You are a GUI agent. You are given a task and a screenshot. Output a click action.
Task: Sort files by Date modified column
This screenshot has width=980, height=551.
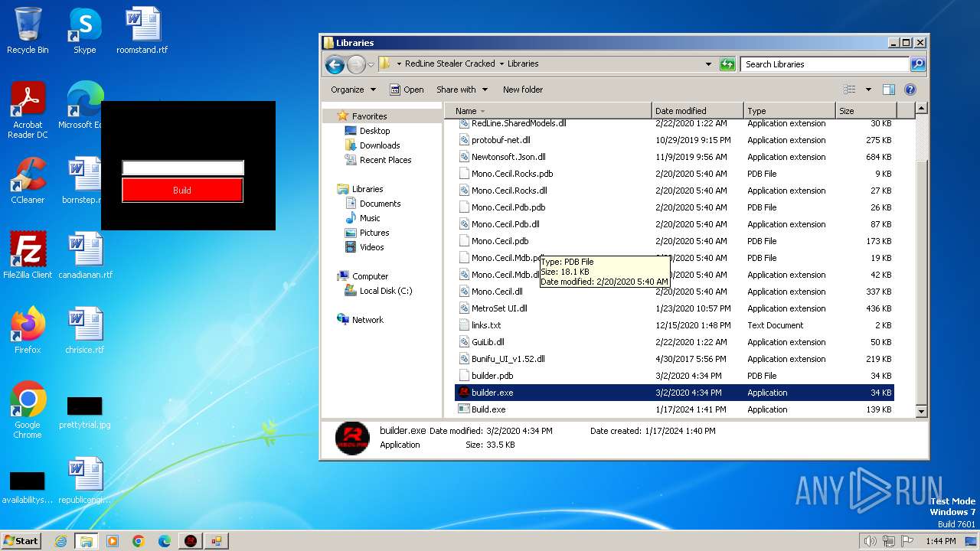[x=697, y=111]
